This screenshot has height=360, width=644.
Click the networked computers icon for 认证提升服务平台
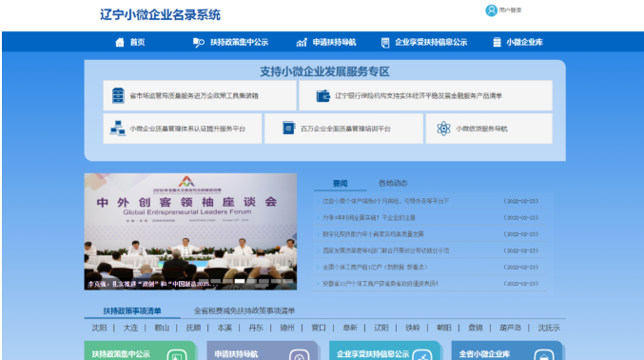point(117,129)
